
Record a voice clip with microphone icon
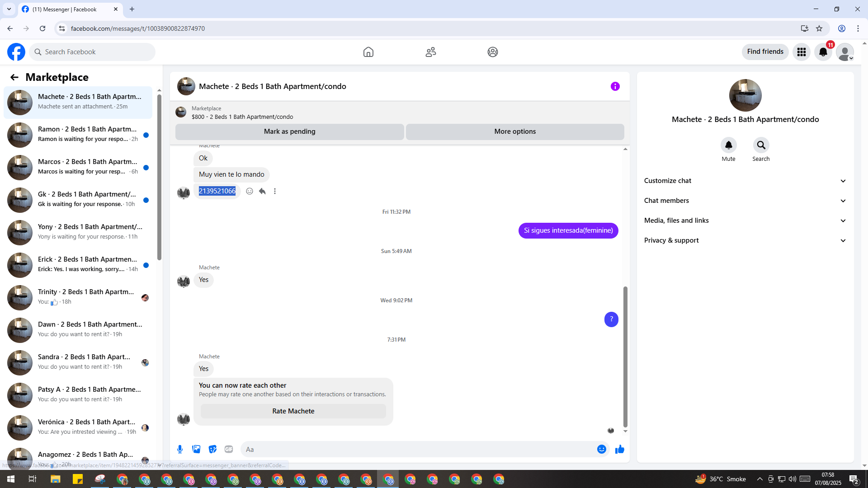(x=180, y=449)
